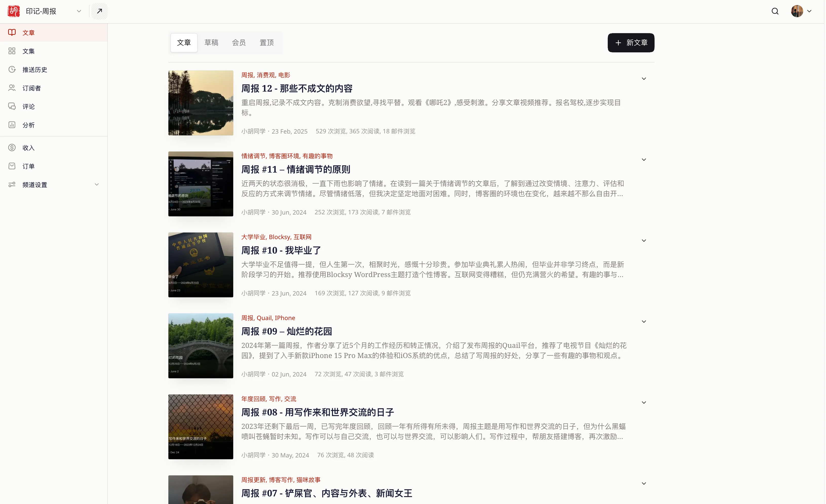Screen dimensions: 826x504
Task: Switch to the 会员 tab
Action: 239,43
